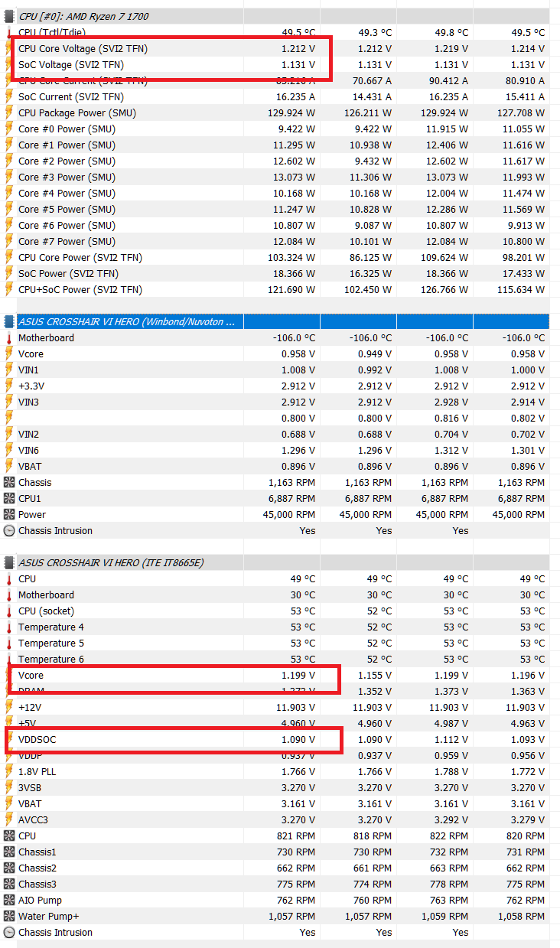Click the fan icon beside Chassis2

click(x=9, y=868)
